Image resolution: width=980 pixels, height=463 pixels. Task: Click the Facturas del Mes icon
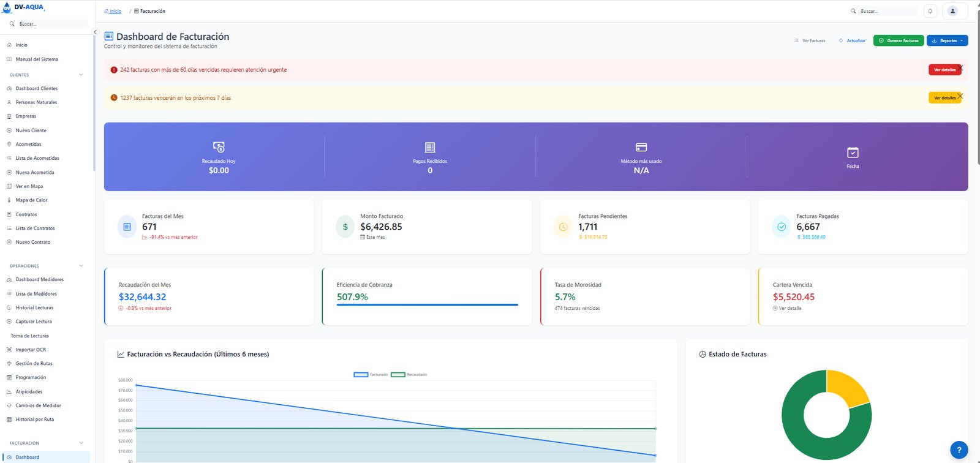point(127,227)
